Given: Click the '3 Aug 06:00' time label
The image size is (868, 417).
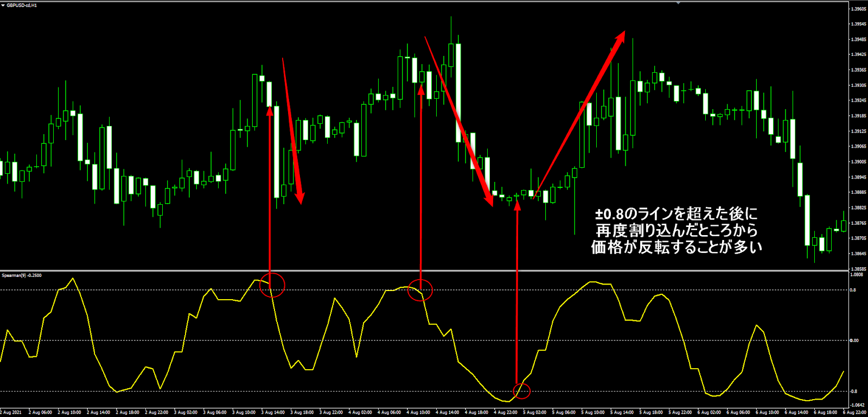Looking at the screenshot, I should tap(215, 413).
